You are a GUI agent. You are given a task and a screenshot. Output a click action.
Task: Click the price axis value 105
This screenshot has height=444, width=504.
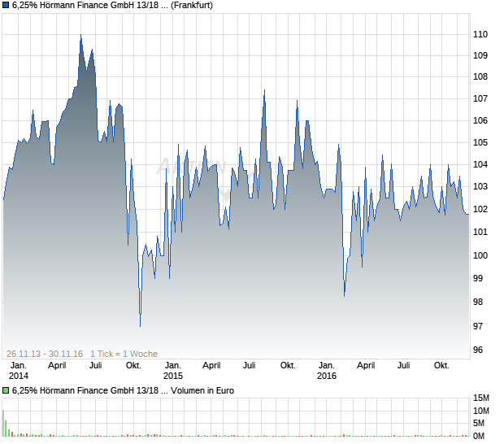pyautogui.click(x=480, y=142)
